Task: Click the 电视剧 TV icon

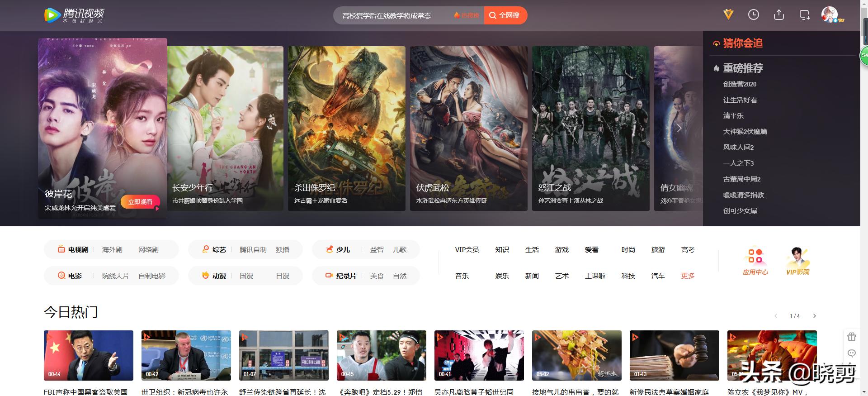Action: coord(61,249)
